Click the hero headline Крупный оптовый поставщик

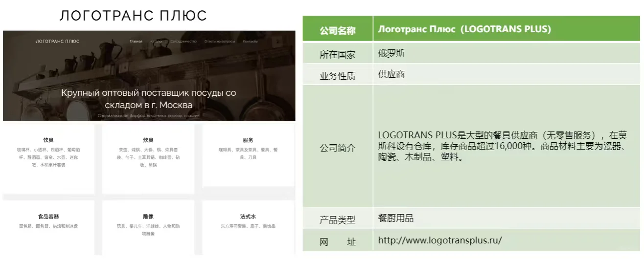pyautogui.click(x=149, y=99)
